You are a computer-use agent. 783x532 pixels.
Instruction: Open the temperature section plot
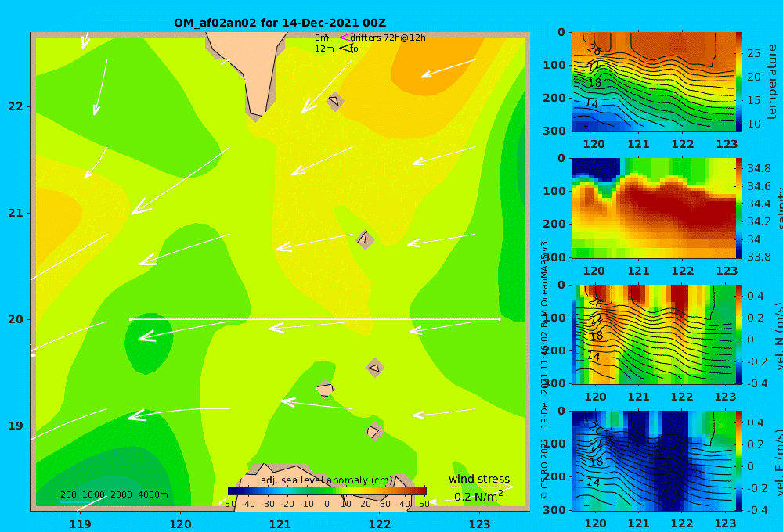pyautogui.click(x=653, y=82)
